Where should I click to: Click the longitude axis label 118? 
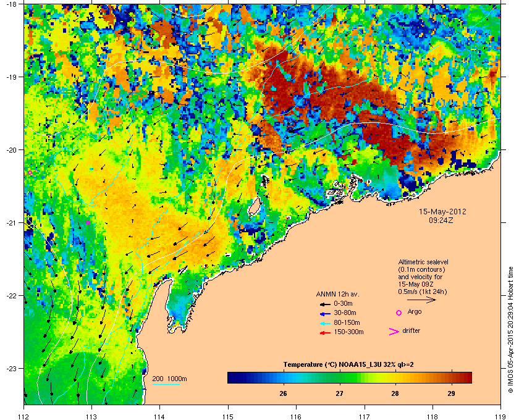tap(432, 416)
